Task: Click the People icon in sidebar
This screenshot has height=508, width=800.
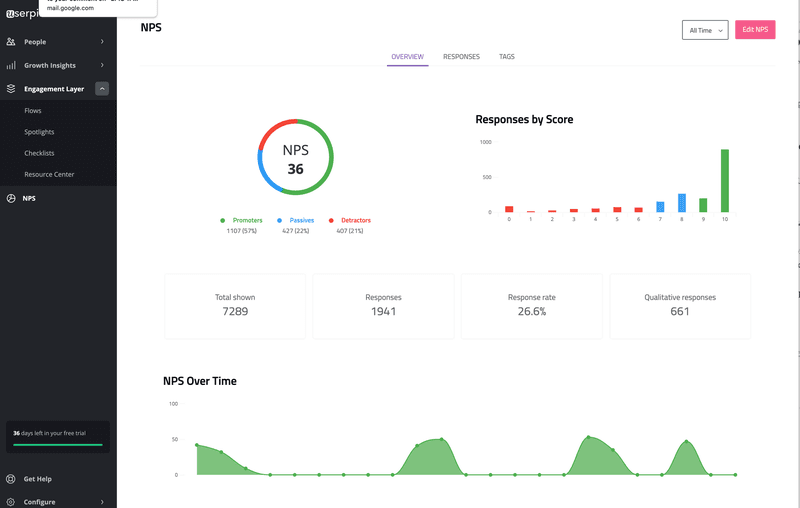Action: [x=11, y=42]
